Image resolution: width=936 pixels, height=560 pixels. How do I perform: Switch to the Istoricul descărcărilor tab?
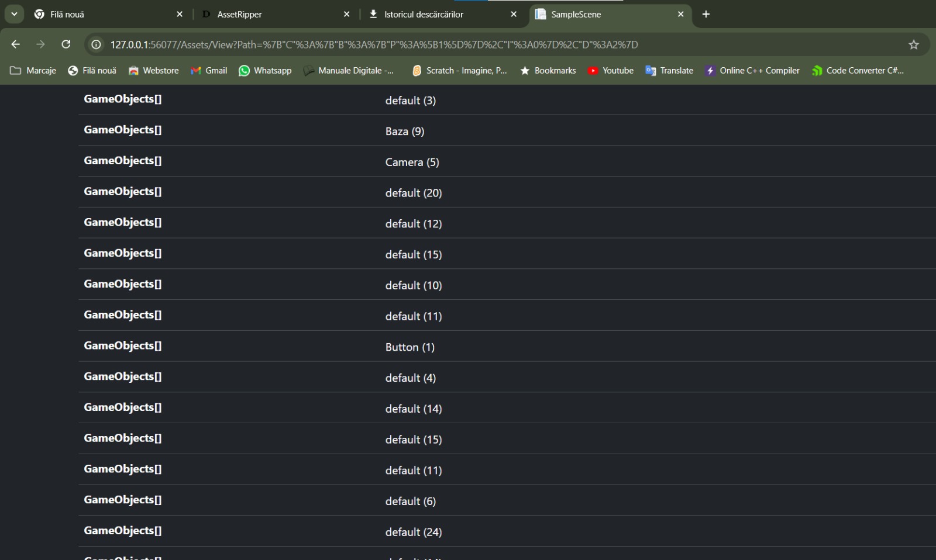click(442, 14)
